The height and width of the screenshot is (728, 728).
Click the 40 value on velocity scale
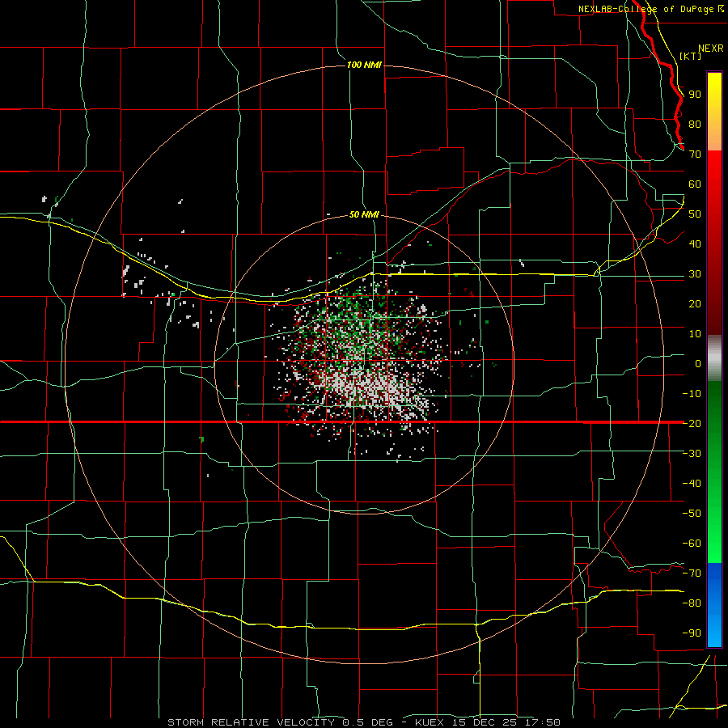(695, 244)
